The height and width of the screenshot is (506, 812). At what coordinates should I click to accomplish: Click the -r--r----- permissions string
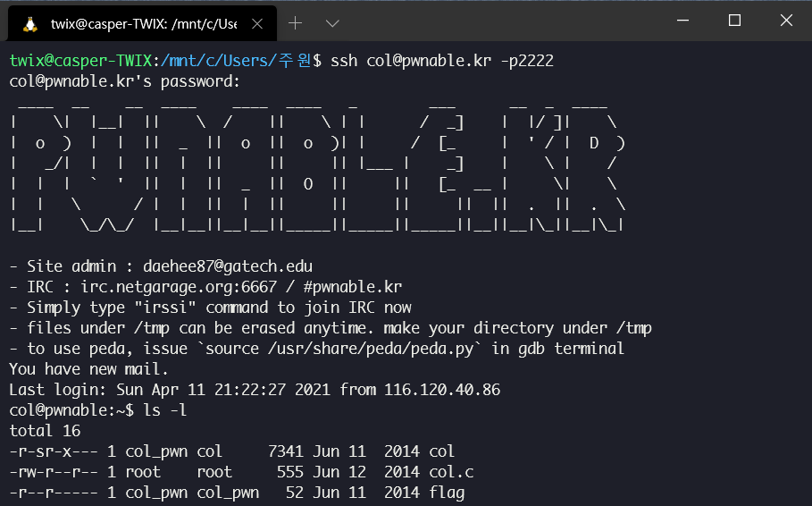[54, 493]
